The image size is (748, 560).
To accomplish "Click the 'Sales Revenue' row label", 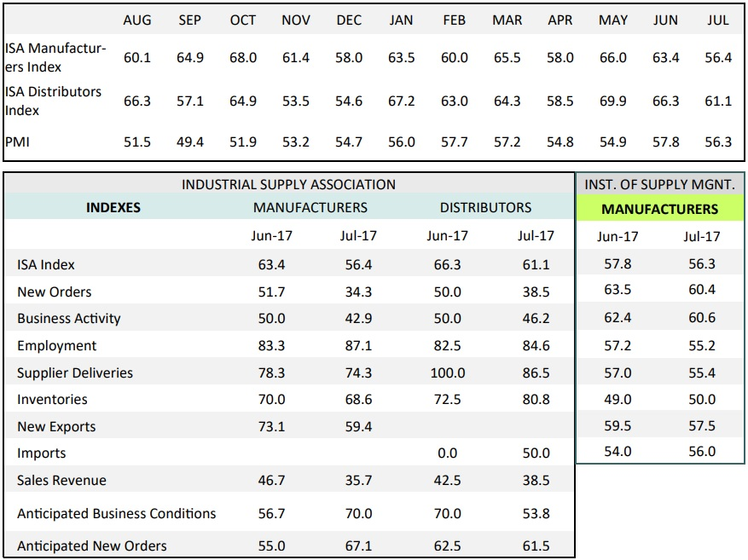I will pyautogui.click(x=61, y=480).
